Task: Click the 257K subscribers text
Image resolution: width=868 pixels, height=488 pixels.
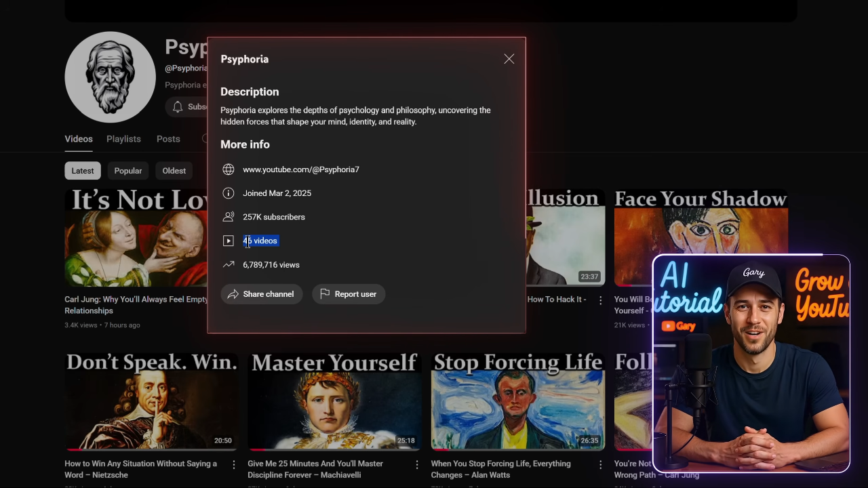Action: coord(274,217)
